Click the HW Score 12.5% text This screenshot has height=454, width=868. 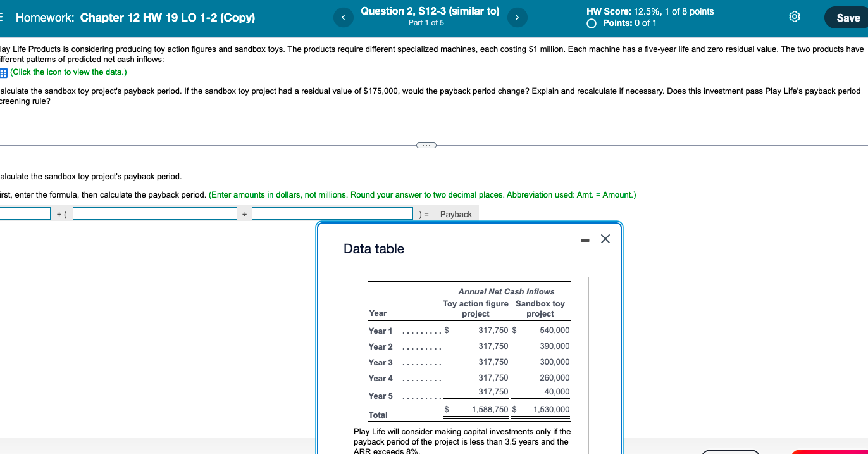(x=650, y=11)
